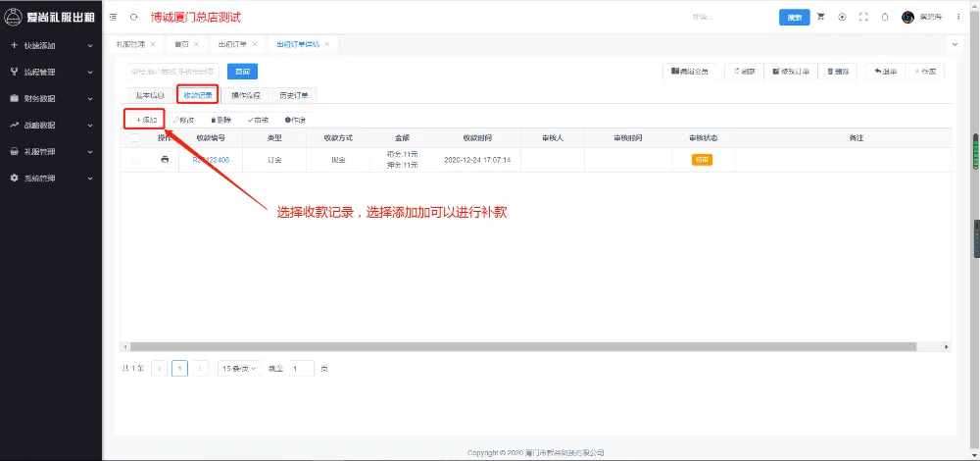The width and height of the screenshot is (980, 461).
Task: Collapse the sidebar with the menu fold icon
Action: [x=113, y=18]
